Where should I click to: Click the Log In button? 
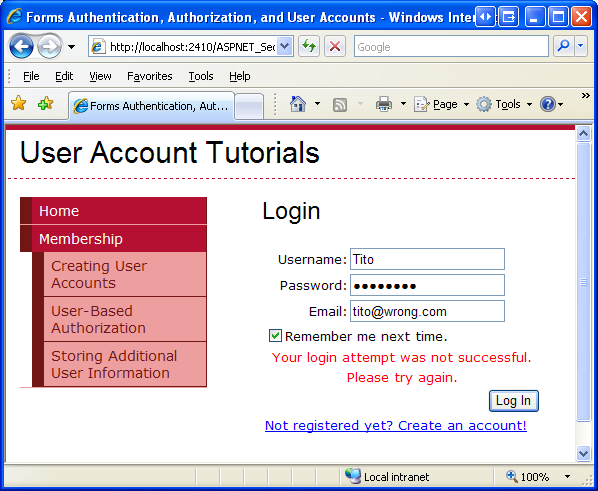[x=514, y=401]
